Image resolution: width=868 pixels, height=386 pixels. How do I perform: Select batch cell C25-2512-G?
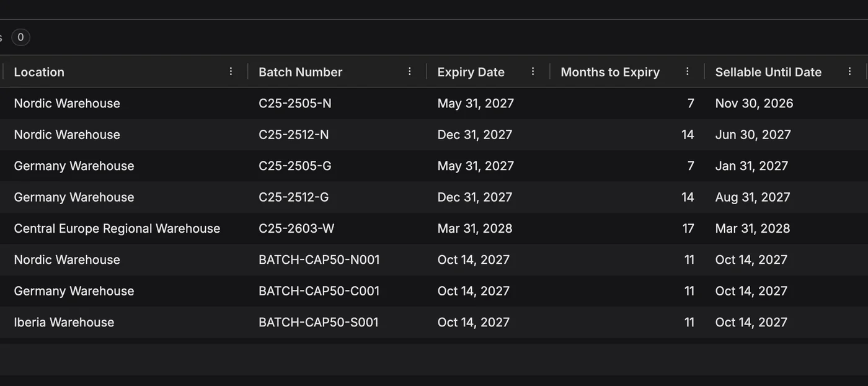pos(293,197)
